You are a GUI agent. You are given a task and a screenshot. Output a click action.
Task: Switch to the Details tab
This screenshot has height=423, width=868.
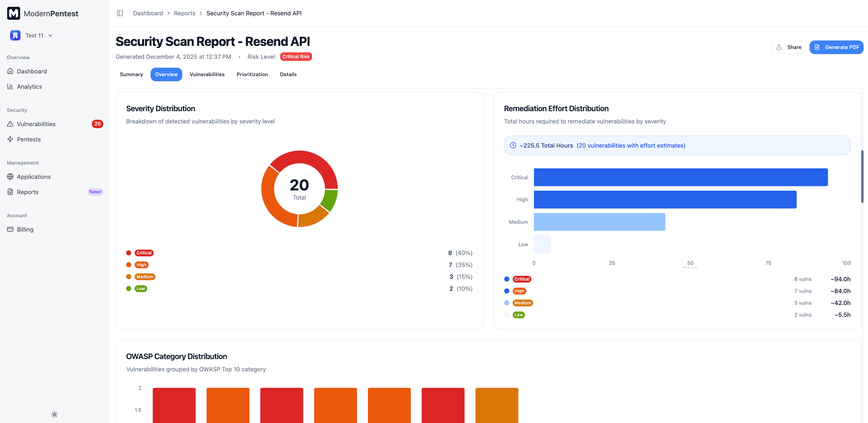point(288,74)
